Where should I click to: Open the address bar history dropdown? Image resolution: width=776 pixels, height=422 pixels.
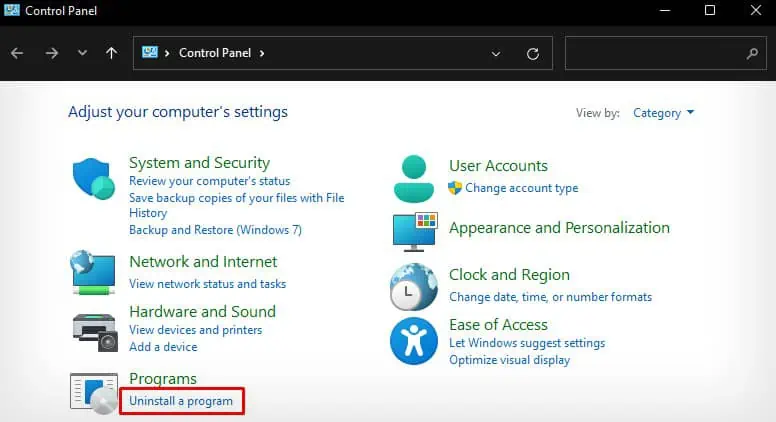(x=495, y=53)
